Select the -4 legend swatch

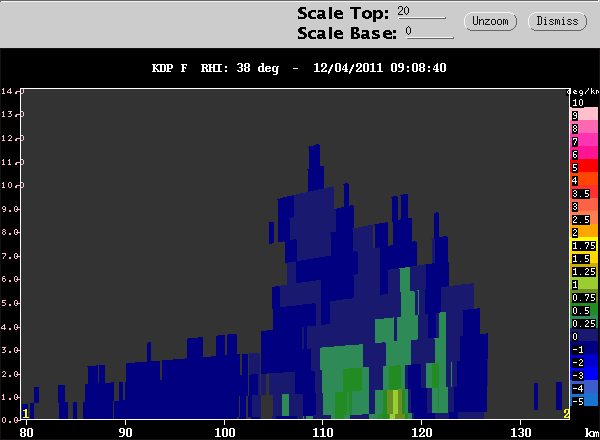(584, 388)
